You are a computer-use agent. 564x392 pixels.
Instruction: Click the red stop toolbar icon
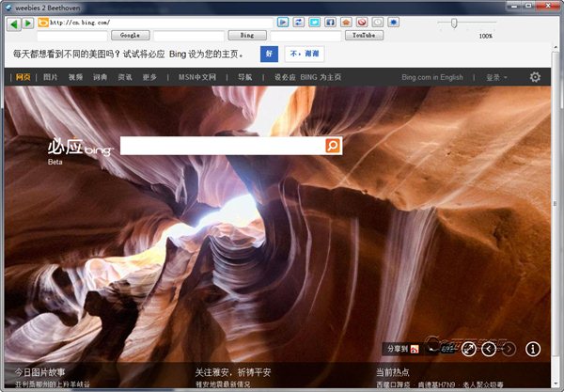(362, 23)
